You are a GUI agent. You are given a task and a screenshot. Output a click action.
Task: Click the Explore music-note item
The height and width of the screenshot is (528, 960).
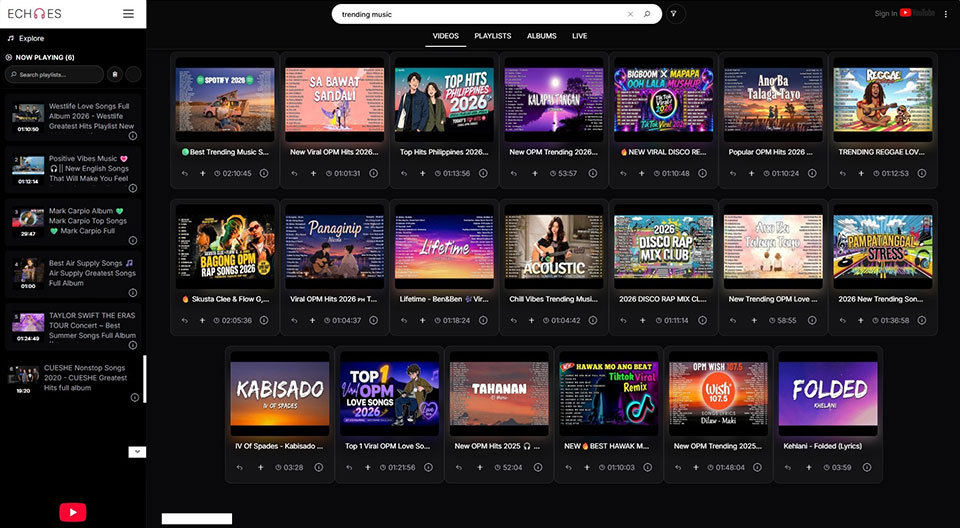[x=26, y=38]
